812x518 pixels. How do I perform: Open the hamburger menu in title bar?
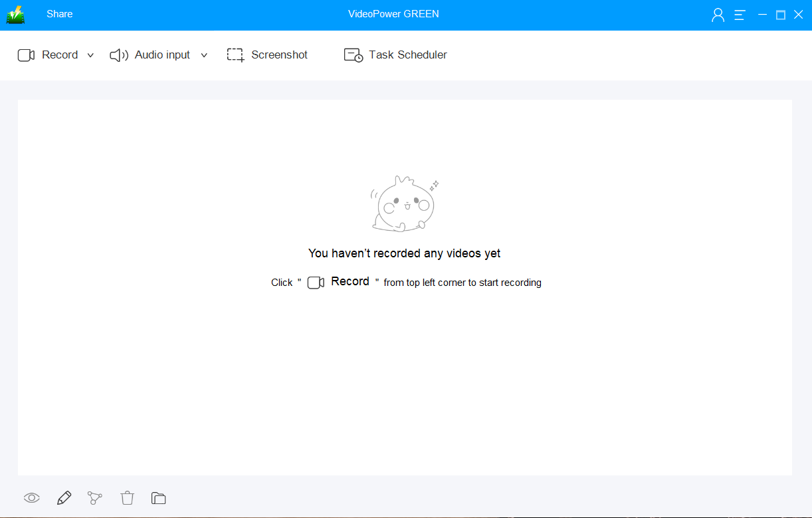[x=740, y=15]
